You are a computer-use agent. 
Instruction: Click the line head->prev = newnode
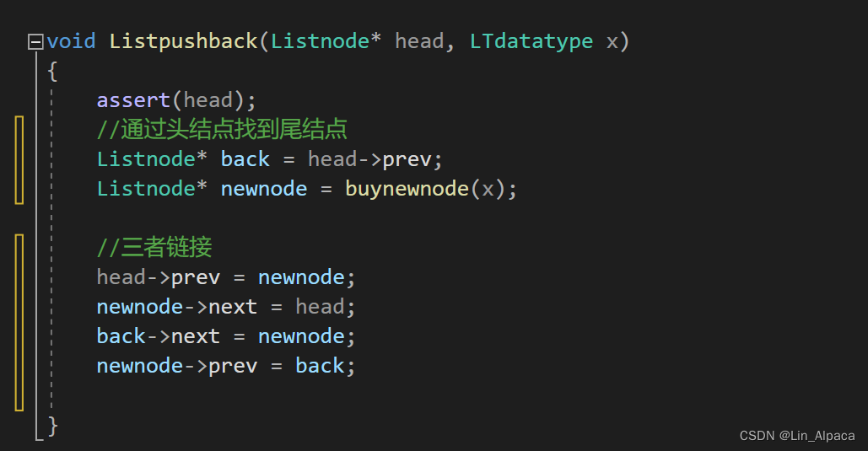(226, 278)
